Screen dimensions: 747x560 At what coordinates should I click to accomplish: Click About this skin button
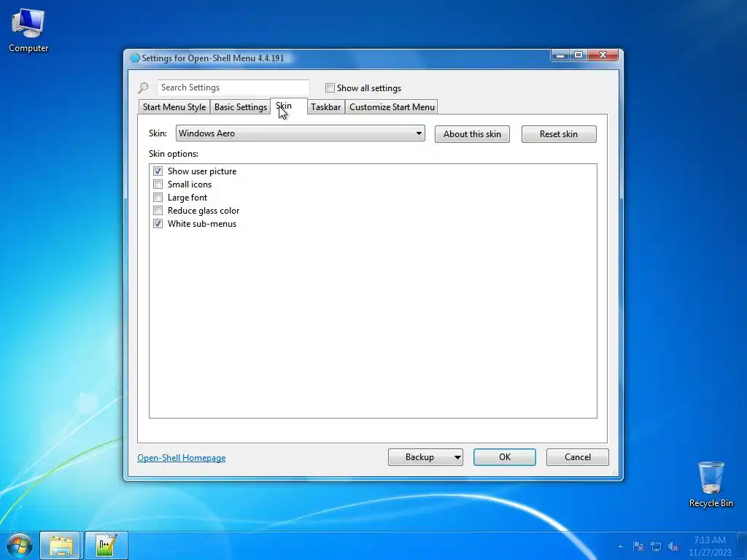tap(472, 134)
